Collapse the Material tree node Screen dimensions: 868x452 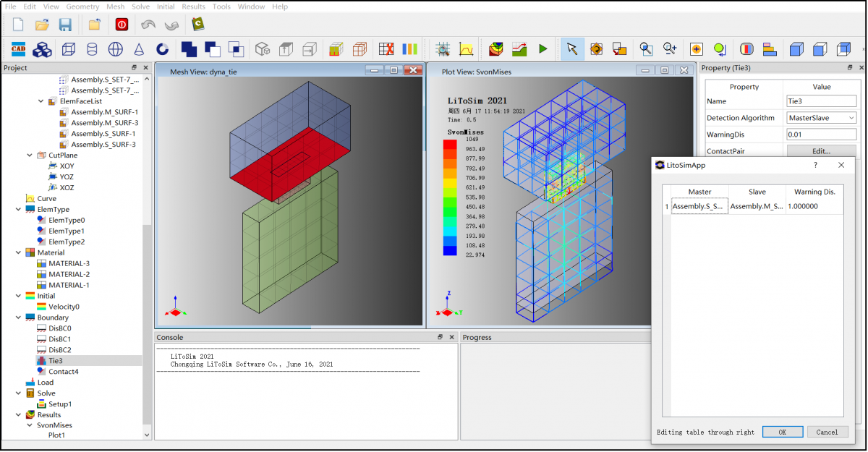[19, 252]
